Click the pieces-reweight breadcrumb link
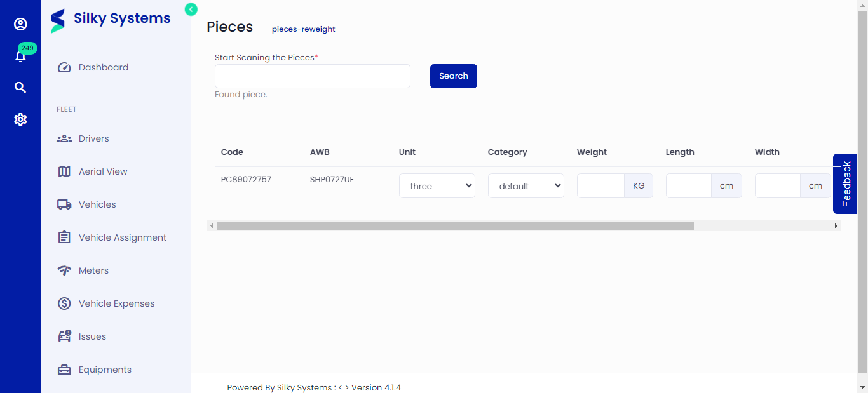 (x=303, y=29)
